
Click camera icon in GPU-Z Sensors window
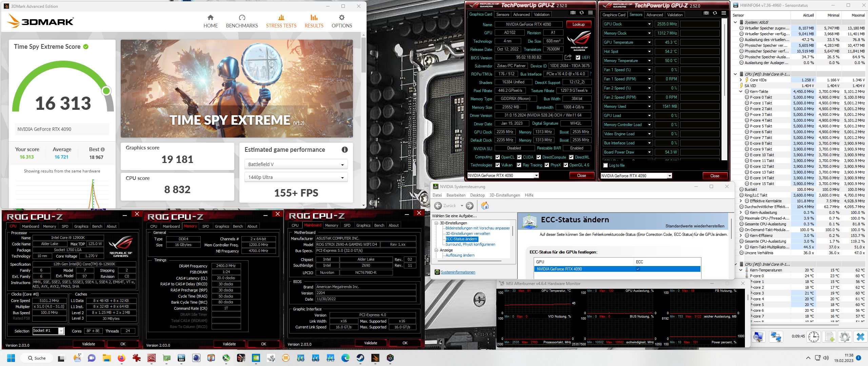click(706, 13)
